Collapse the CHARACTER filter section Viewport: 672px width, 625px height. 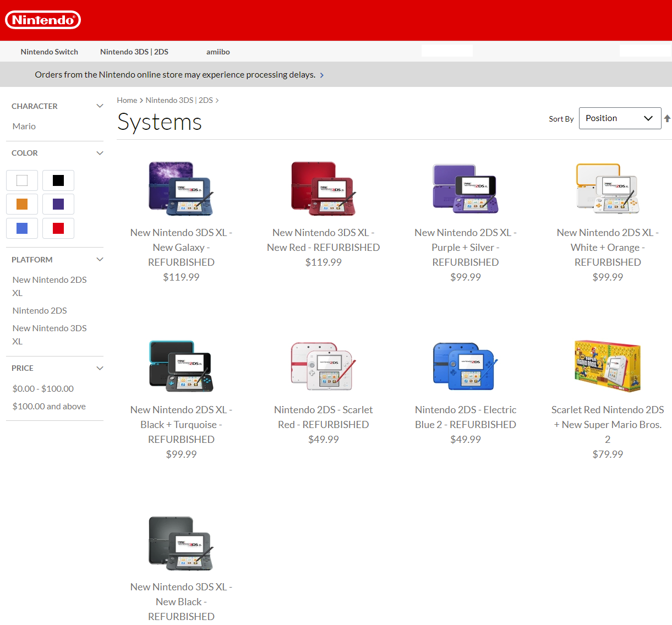coord(100,106)
